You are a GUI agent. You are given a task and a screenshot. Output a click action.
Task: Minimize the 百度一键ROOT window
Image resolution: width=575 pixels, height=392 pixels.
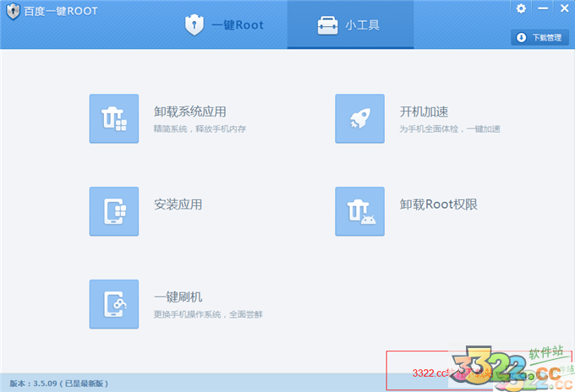point(543,8)
